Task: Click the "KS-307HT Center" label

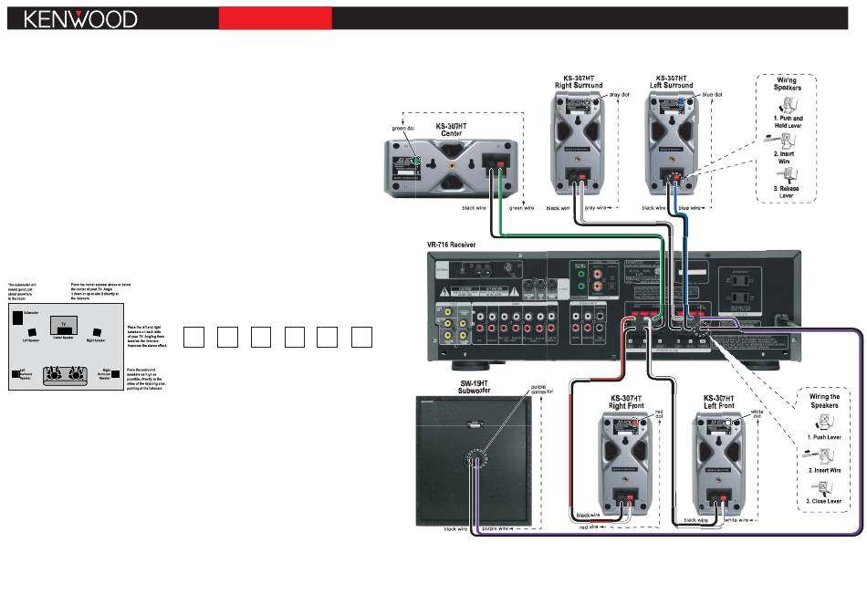Action: click(x=451, y=130)
